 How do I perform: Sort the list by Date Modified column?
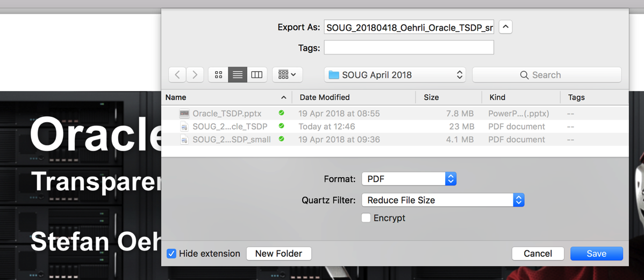[354, 97]
